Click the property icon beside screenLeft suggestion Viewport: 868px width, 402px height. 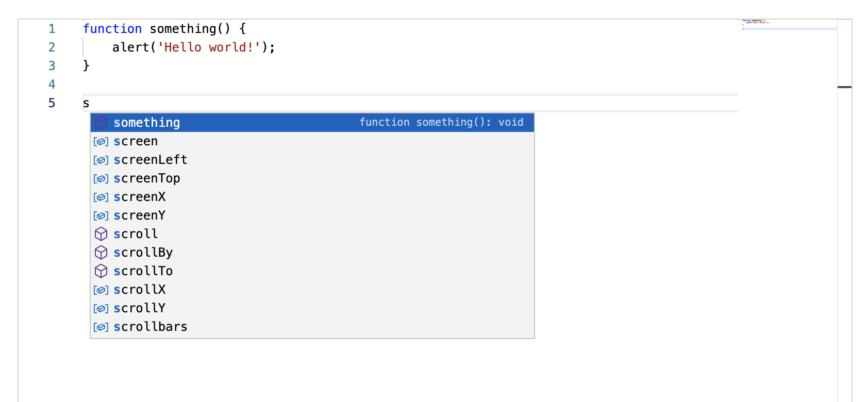pyautogui.click(x=101, y=160)
